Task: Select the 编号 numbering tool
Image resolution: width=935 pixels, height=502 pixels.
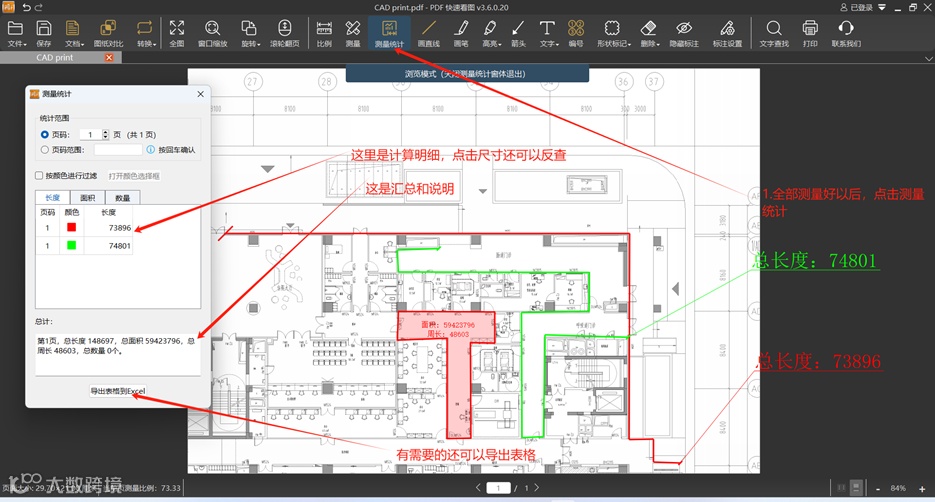Action: [x=575, y=33]
